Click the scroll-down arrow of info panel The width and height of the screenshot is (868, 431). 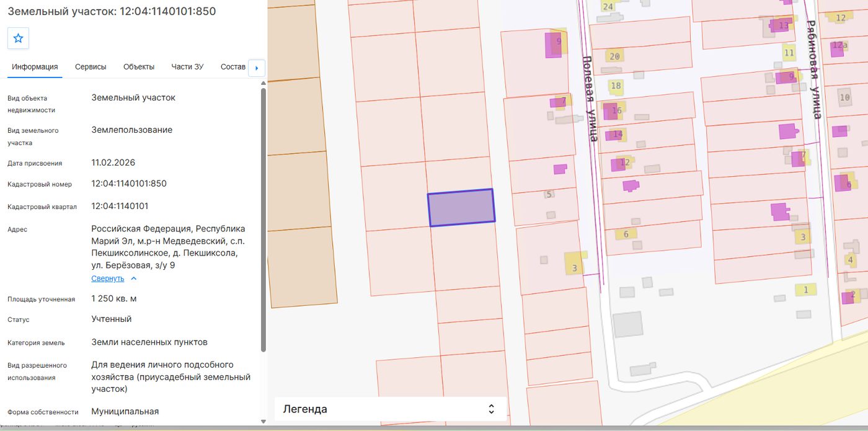[x=263, y=421]
